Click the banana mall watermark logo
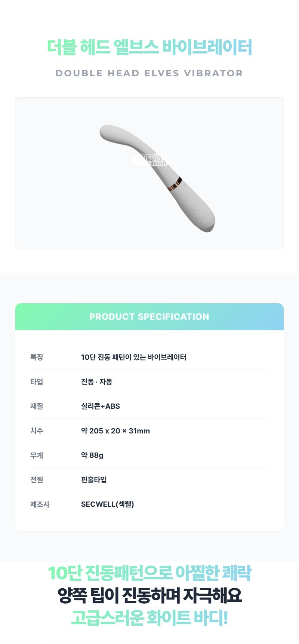 [x=151, y=160]
